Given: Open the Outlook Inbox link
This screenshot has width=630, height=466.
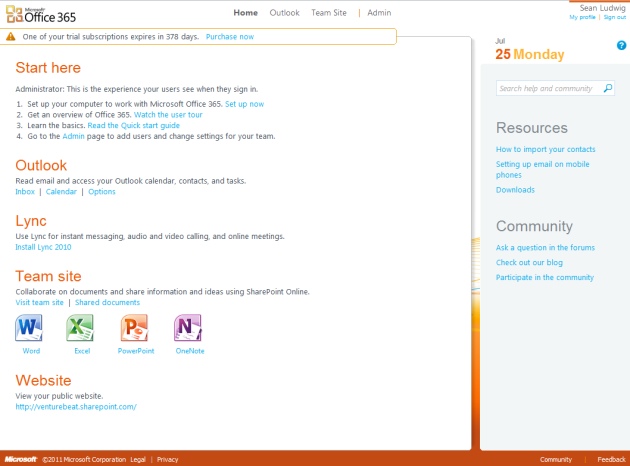Looking at the screenshot, I should click(x=25, y=192).
